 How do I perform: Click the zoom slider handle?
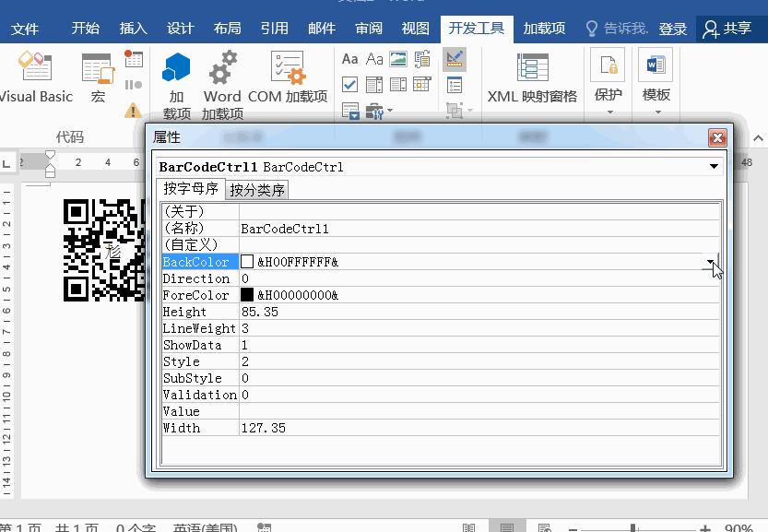633,528
